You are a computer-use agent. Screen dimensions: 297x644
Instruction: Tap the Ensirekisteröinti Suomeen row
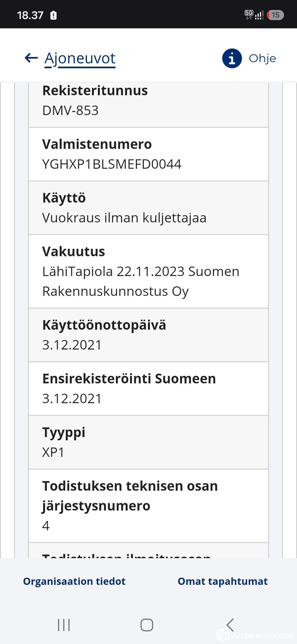click(148, 389)
